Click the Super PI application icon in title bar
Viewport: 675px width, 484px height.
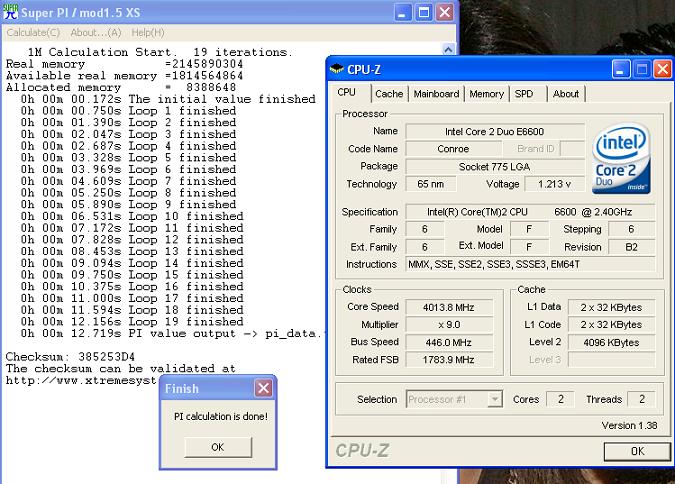(x=11, y=12)
